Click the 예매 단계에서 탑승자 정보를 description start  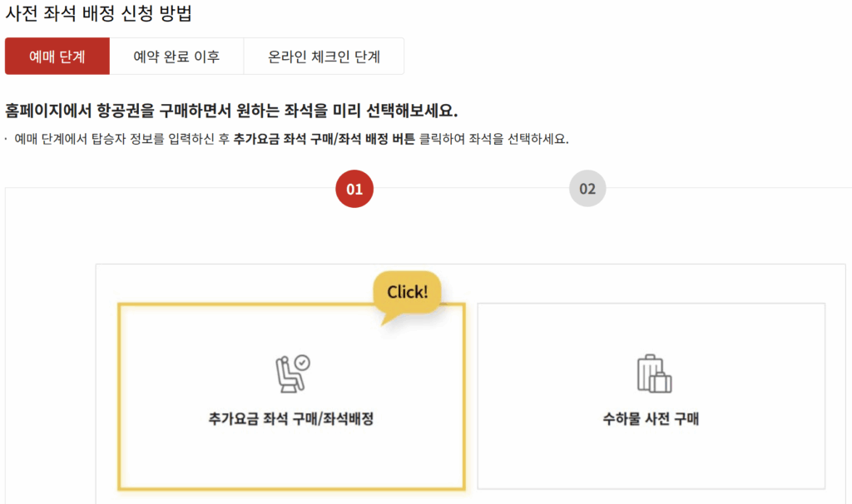click(x=88, y=139)
